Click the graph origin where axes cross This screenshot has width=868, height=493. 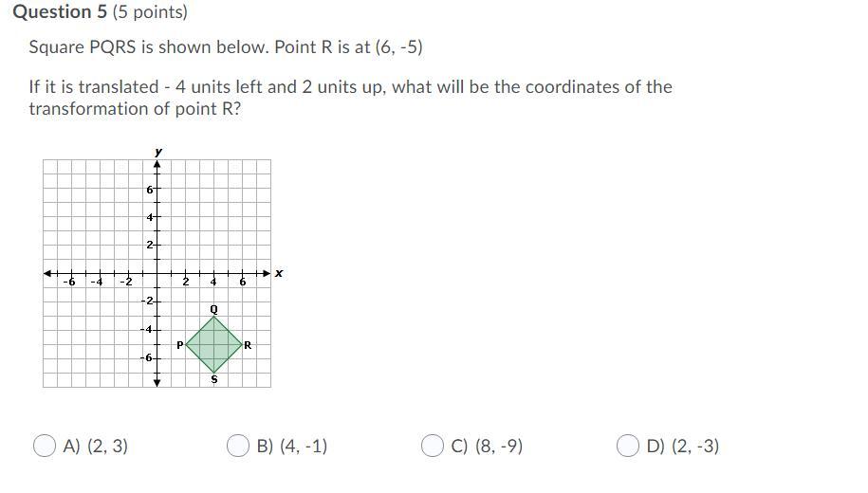pos(157,273)
